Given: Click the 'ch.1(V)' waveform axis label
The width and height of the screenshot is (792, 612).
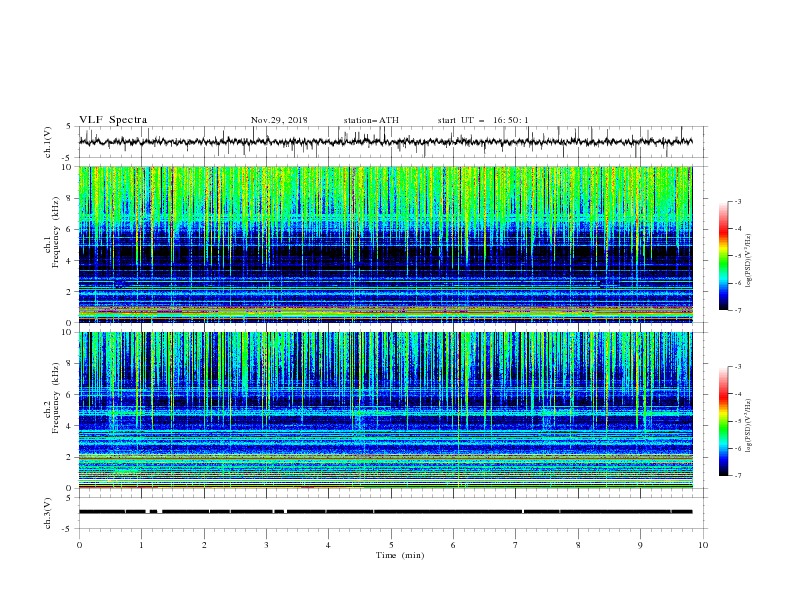Looking at the screenshot, I should pyautogui.click(x=48, y=142).
